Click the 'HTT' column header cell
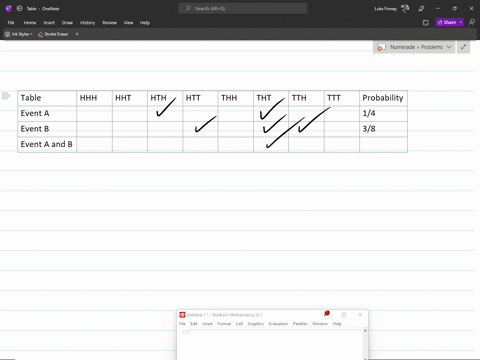The image size is (480, 360). click(x=200, y=98)
